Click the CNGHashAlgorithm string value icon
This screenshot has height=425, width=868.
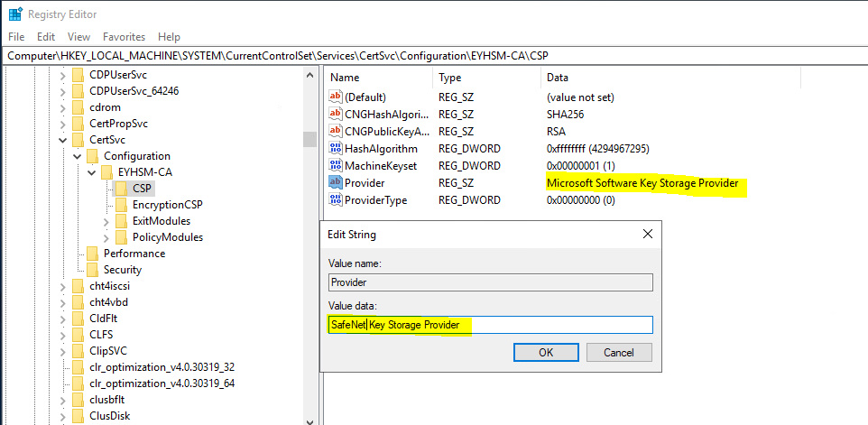pyautogui.click(x=336, y=114)
